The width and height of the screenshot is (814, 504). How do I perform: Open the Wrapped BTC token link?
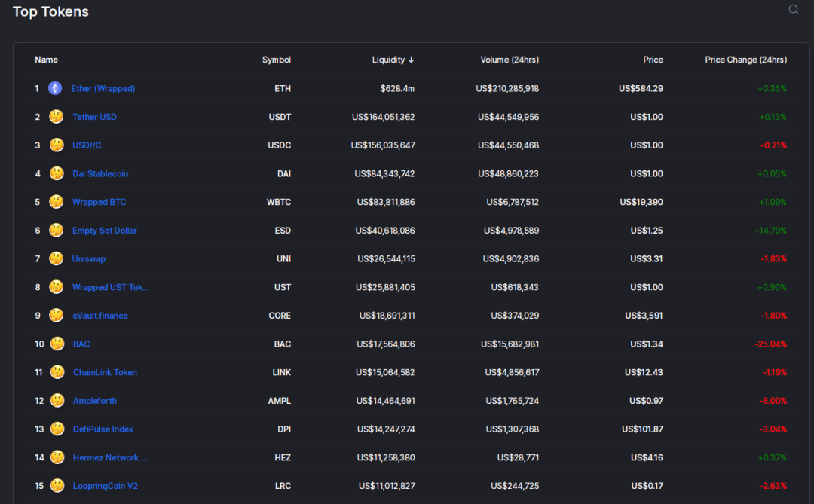[x=99, y=202]
